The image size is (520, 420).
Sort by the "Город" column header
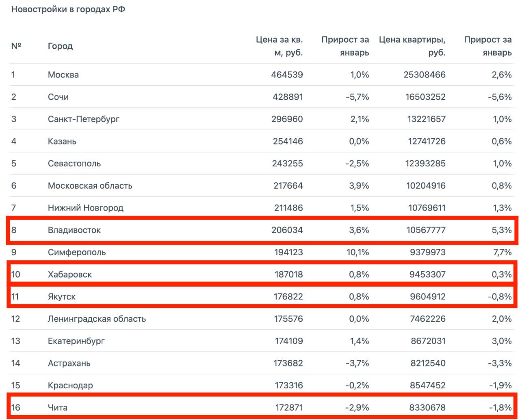[x=60, y=46]
